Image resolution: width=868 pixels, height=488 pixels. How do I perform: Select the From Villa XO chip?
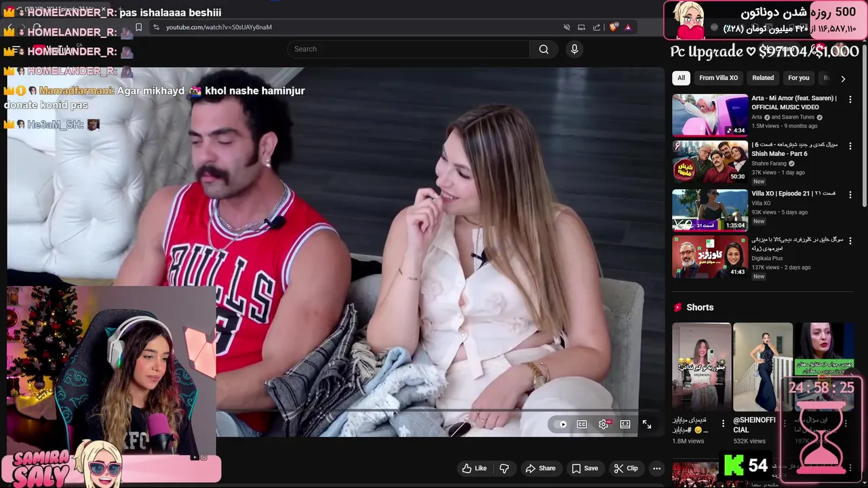click(718, 78)
